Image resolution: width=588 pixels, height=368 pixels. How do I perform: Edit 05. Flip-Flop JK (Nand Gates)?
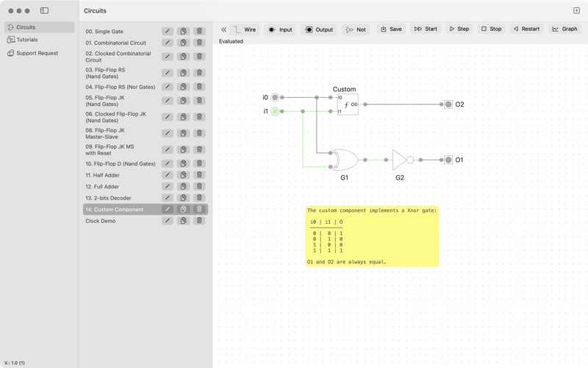[x=168, y=101]
